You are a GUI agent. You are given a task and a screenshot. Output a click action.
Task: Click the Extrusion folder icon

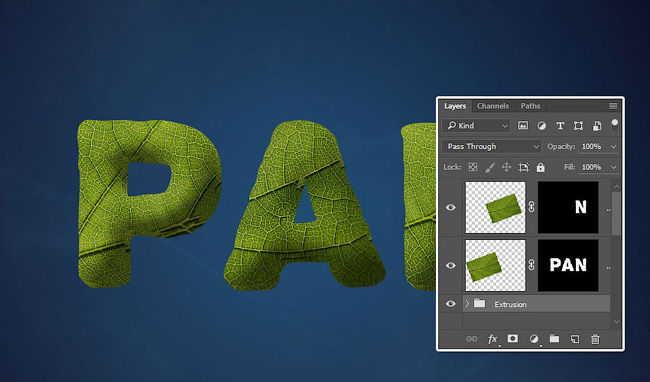coord(480,303)
